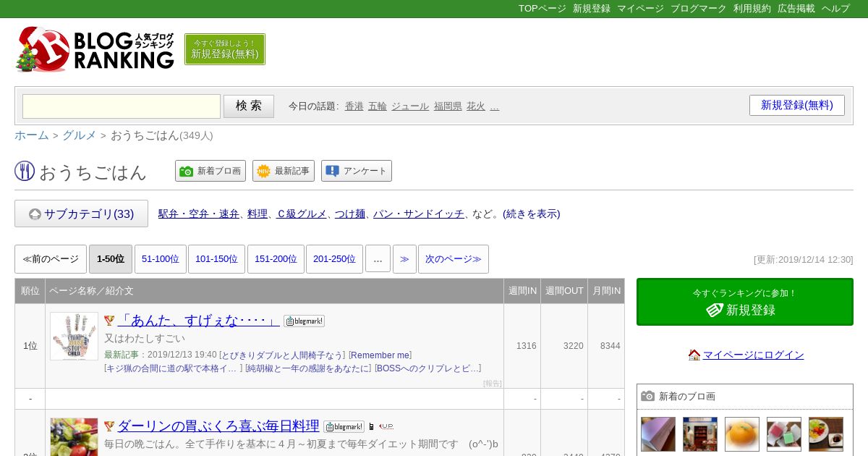
Task: Select the 101-150位 page tab
Action: pos(216,259)
